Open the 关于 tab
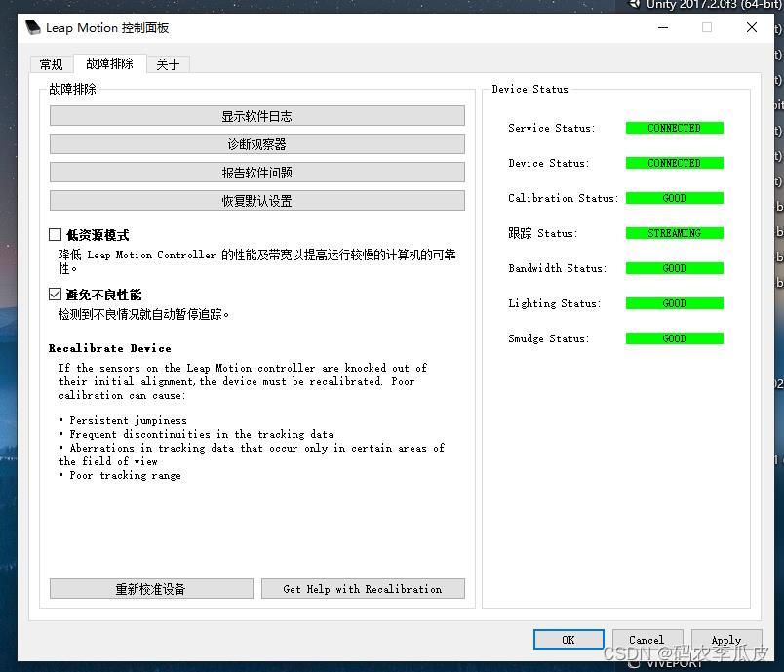Screen dimensions: 784x672 pos(168,64)
